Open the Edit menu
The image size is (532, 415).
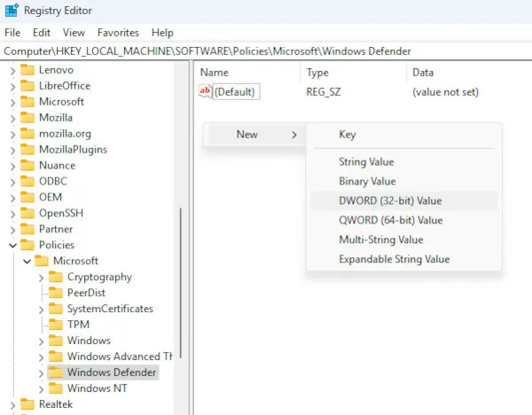[x=42, y=33]
